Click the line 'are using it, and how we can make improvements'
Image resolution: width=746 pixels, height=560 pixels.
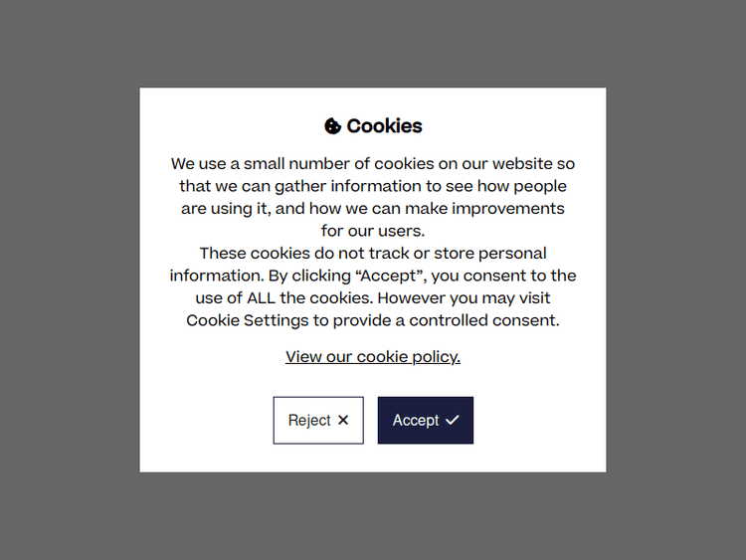tap(373, 208)
